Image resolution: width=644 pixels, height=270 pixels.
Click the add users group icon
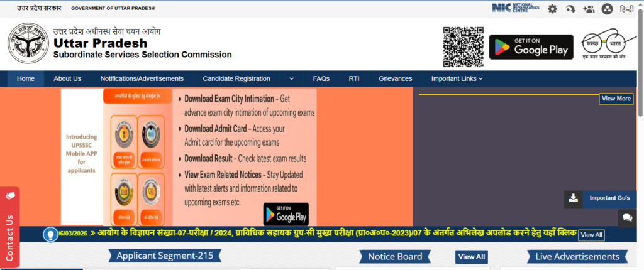(x=589, y=9)
